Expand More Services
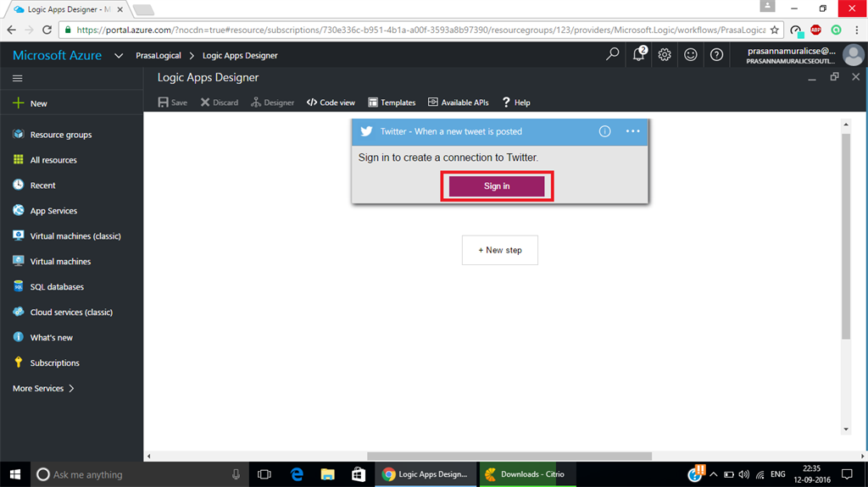Image resolution: width=868 pixels, height=487 pixels. pos(43,389)
